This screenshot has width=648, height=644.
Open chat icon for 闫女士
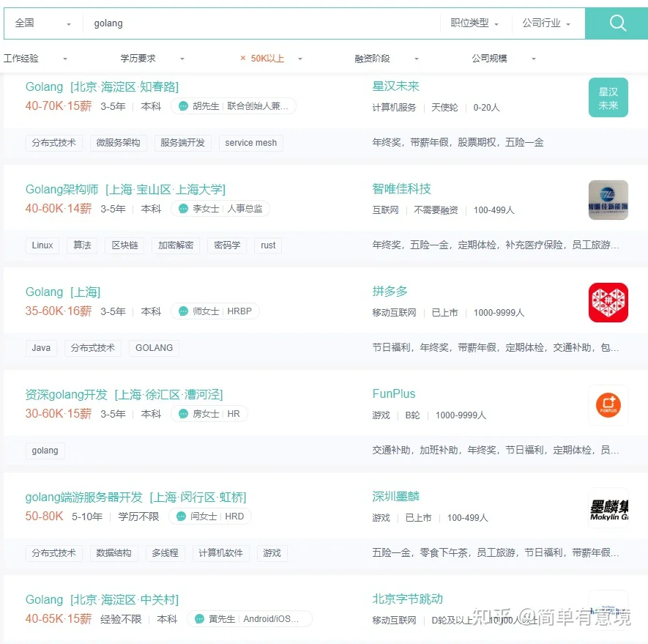(181, 517)
